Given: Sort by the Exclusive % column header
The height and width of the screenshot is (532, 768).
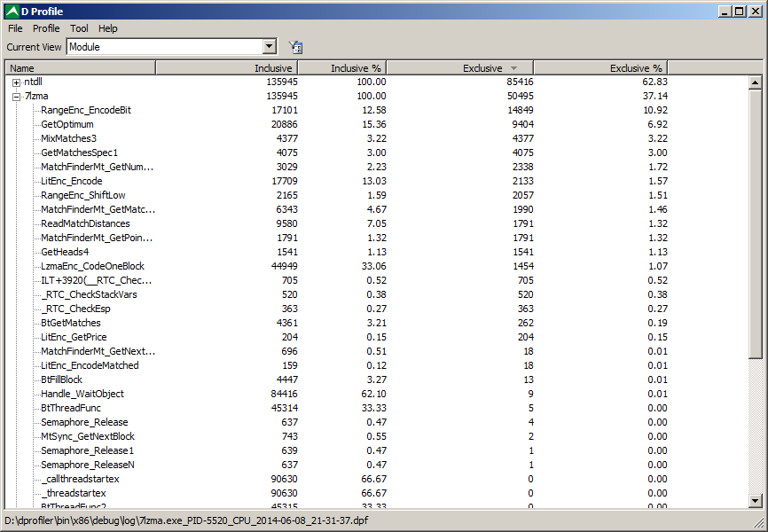Looking at the screenshot, I should click(x=600, y=68).
